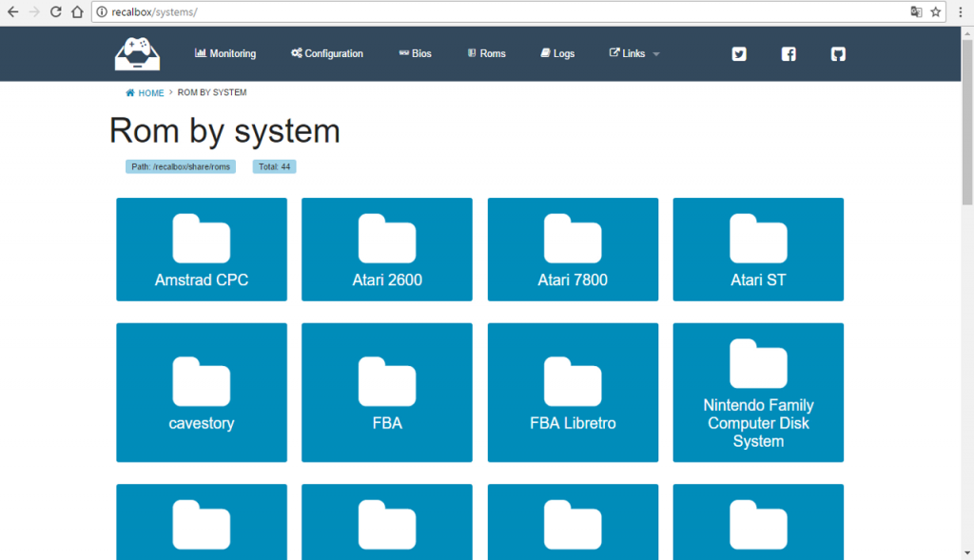Open the Configuration menu item
974x560 pixels.
point(327,54)
